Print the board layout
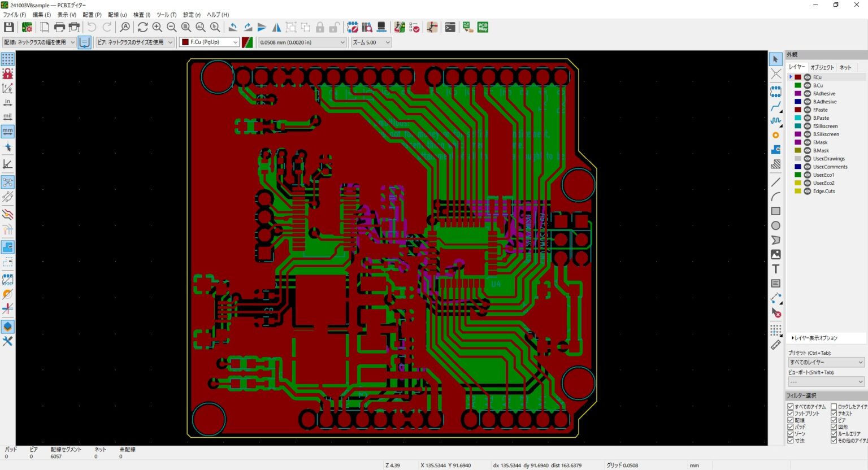The height and width of the screenshot is (470, 868). pos(59,27)
